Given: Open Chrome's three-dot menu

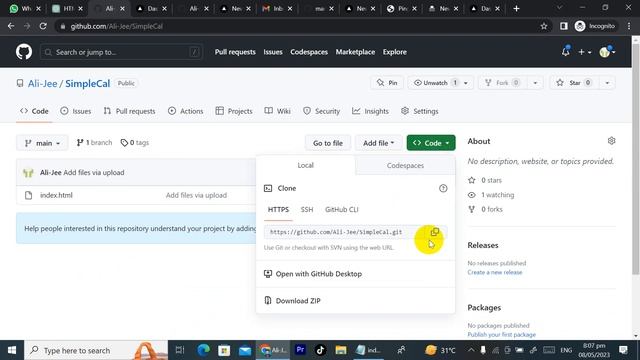Looking at the screenshot, I should click(x=629, y=26).
